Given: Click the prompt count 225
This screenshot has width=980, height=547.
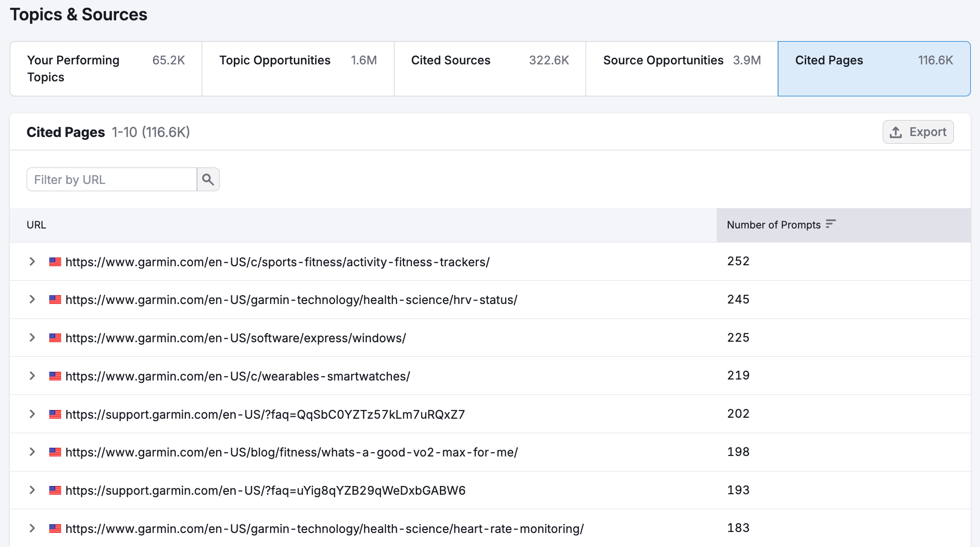Looking at the screenshot, I should (738, 337).
